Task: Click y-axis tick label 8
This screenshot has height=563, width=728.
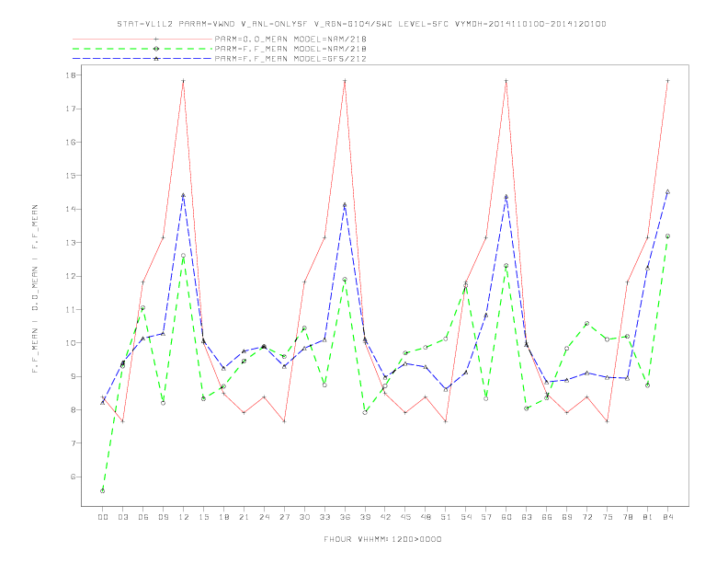Action: tap(73, 409)
